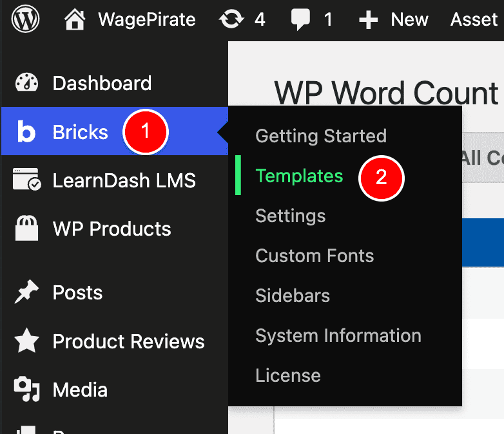Click the comments count 1
The image size is (504, 434).
point(328,19)
